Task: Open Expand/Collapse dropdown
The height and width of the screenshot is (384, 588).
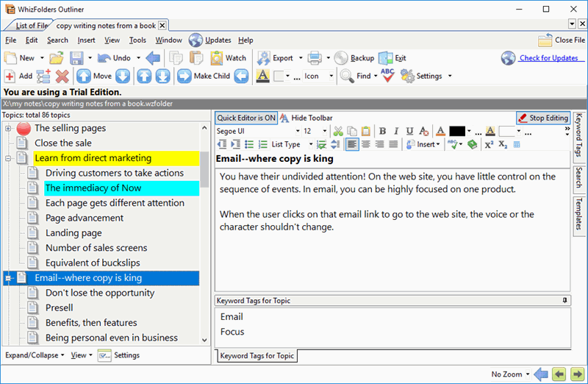Action: [35, 355]
